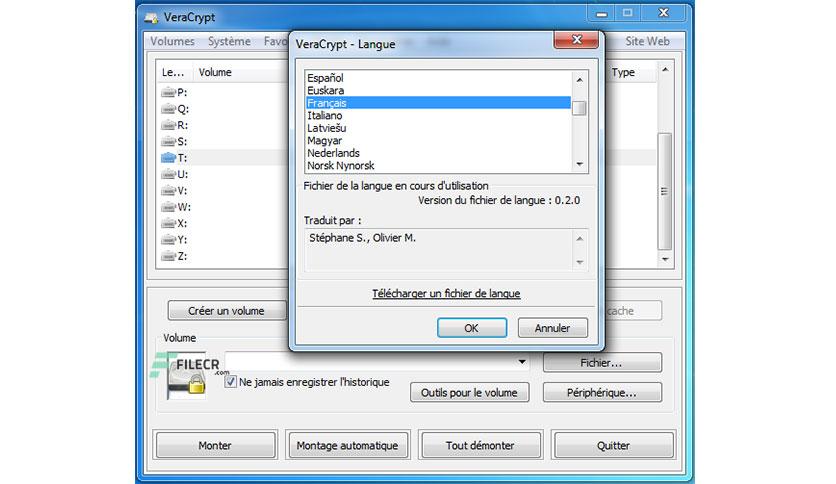This screenshot has height=484, width=836.
Task: Click the VeraCrypt title bar app icon
Action: (x=151, y=18)
